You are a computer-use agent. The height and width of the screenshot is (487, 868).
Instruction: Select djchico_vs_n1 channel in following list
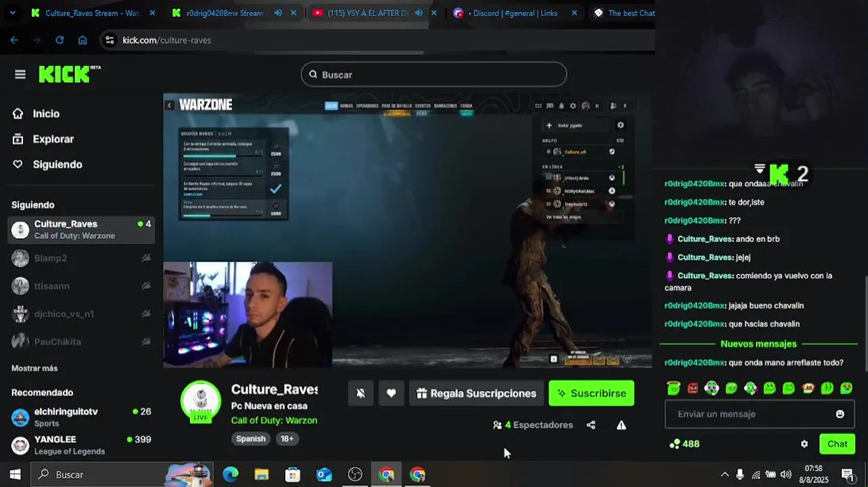[x=81, y=314]
